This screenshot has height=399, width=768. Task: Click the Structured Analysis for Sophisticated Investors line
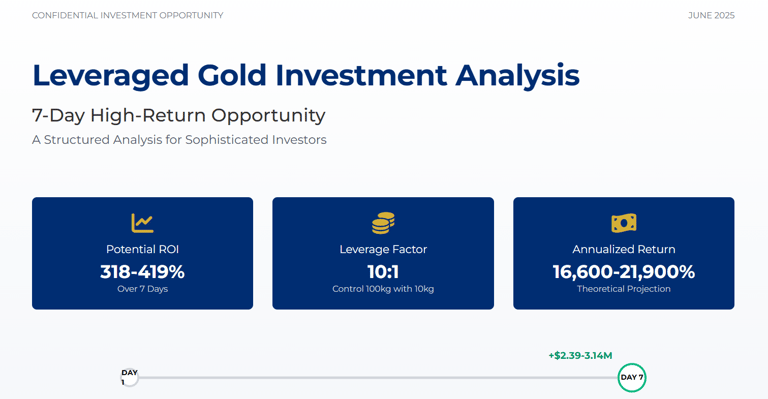(179, 140)
